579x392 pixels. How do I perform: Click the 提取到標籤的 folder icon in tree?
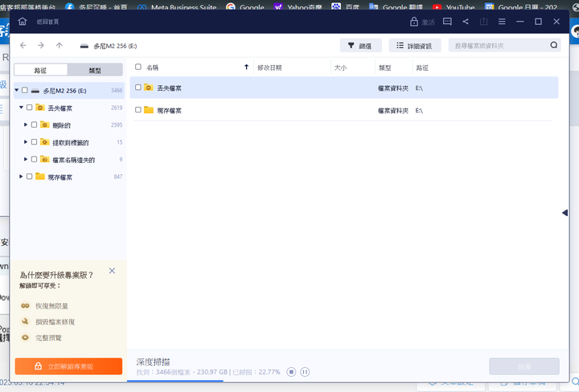click(45, 142)
